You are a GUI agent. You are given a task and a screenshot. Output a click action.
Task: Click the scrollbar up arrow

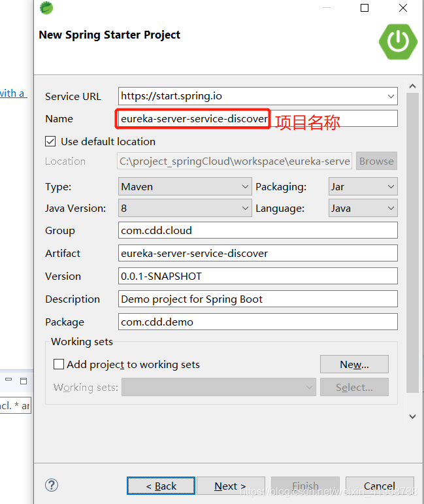(x=412, y=86)
